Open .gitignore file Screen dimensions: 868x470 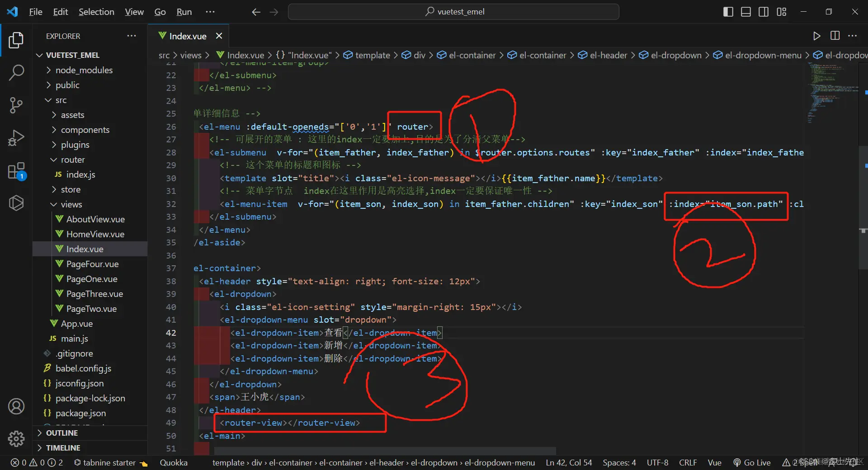[x=74, y=353]
